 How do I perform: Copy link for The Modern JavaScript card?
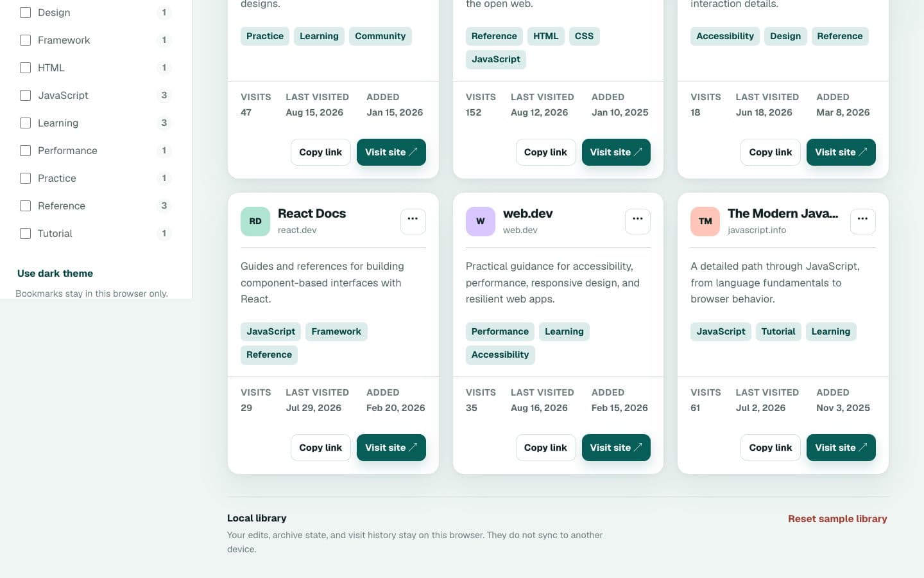[x=771, y=448]
